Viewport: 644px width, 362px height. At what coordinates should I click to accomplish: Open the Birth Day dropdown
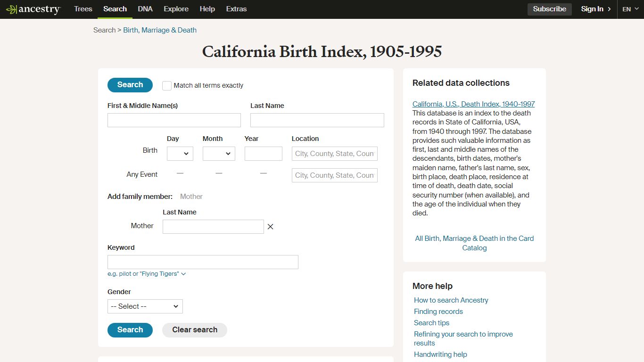tap(180, 154)
